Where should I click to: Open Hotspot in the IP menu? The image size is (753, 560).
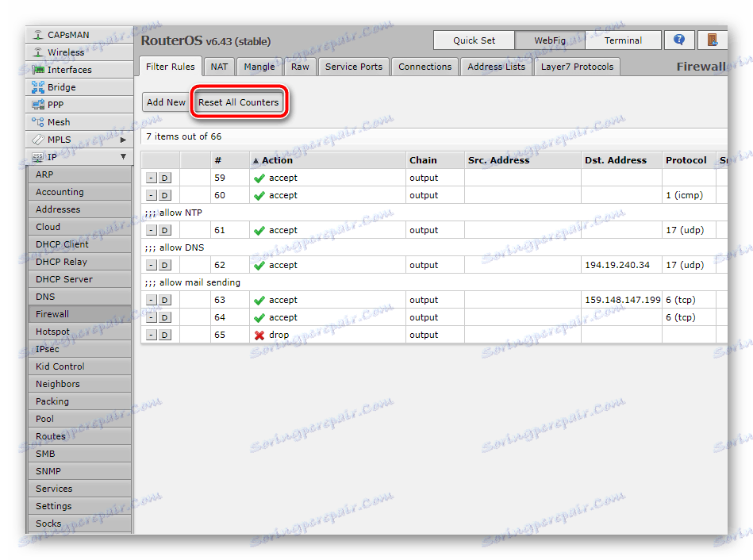coord(79,332)
